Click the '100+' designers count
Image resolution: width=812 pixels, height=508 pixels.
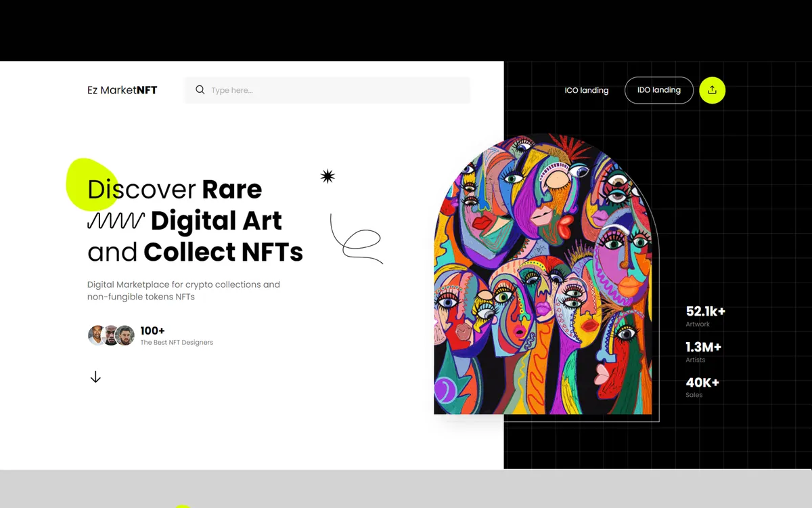(152, 331)
